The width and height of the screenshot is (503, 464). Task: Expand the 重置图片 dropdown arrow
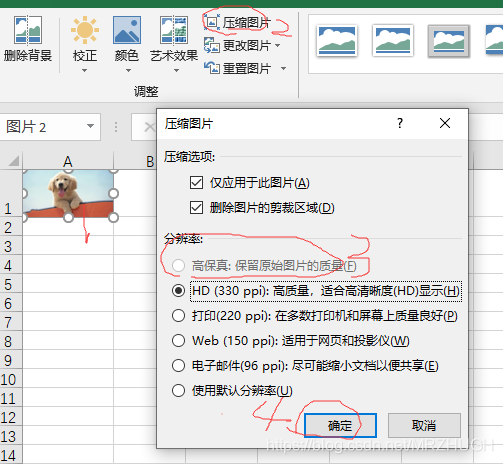click(283, 68)
